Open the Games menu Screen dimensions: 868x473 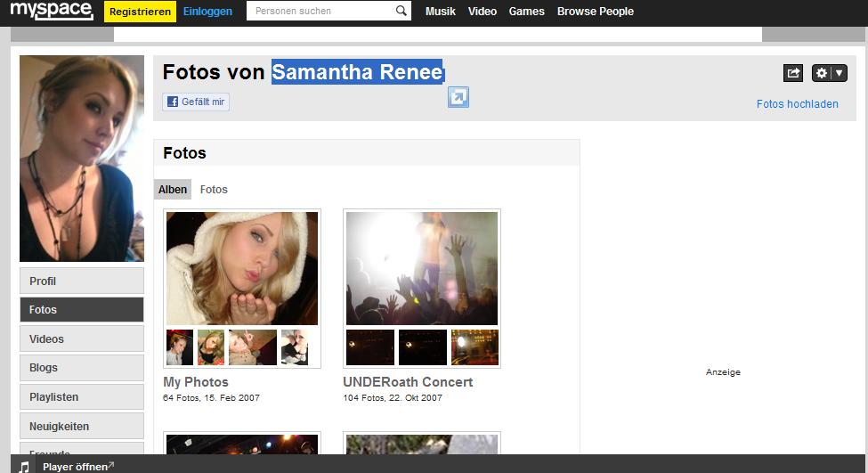(x=526, y=11)
